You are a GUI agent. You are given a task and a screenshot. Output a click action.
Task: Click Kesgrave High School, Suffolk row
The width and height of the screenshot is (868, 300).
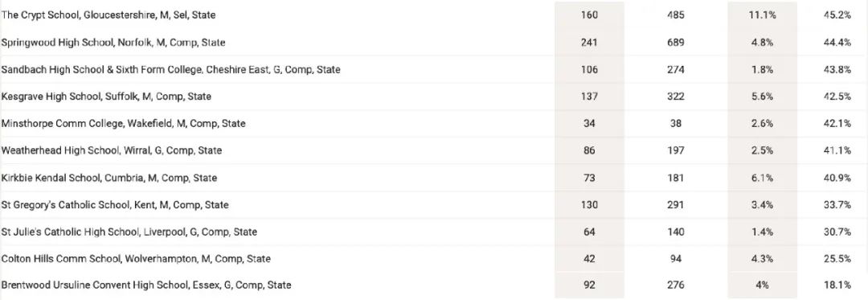tap(434, 97)
